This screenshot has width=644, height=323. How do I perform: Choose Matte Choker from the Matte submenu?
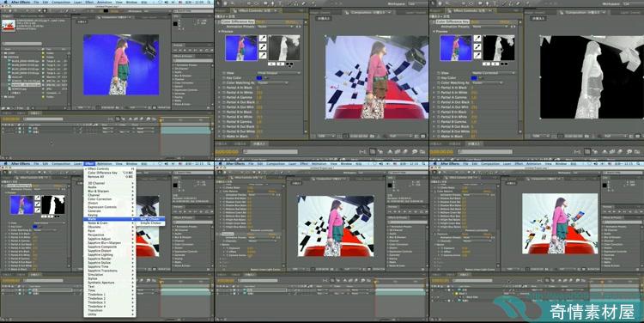tap(150, 219)
